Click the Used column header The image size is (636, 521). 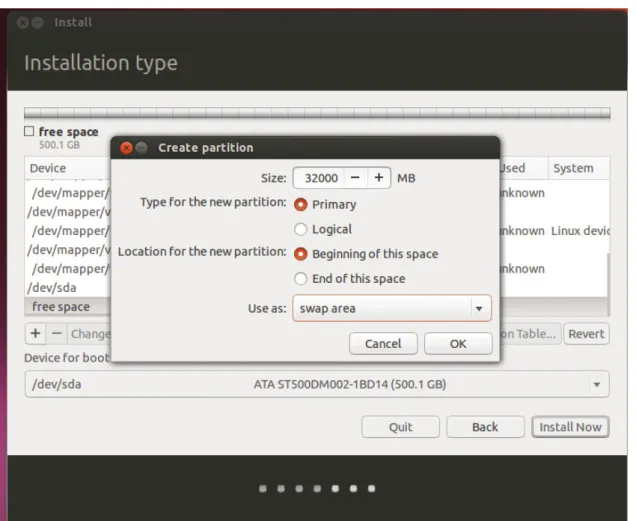pos(524,168)
